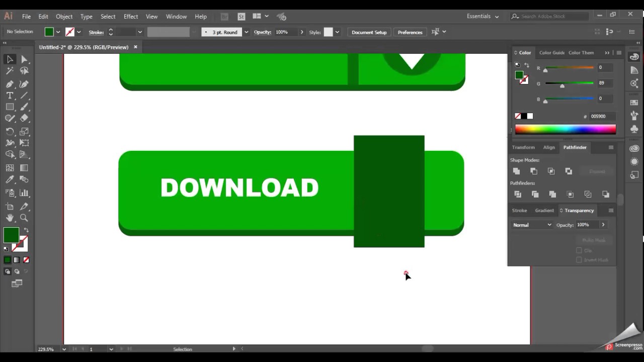Select the Shape Builder tool
644x362 pixels.
coord(10,155)
